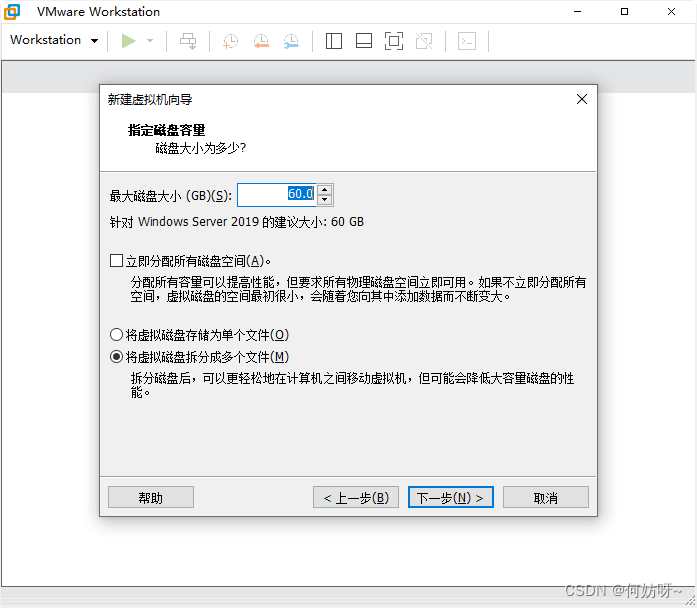This screenshot has width=697, height=608.
Task: Click the max disk size input field
Action: pos(276,195)
